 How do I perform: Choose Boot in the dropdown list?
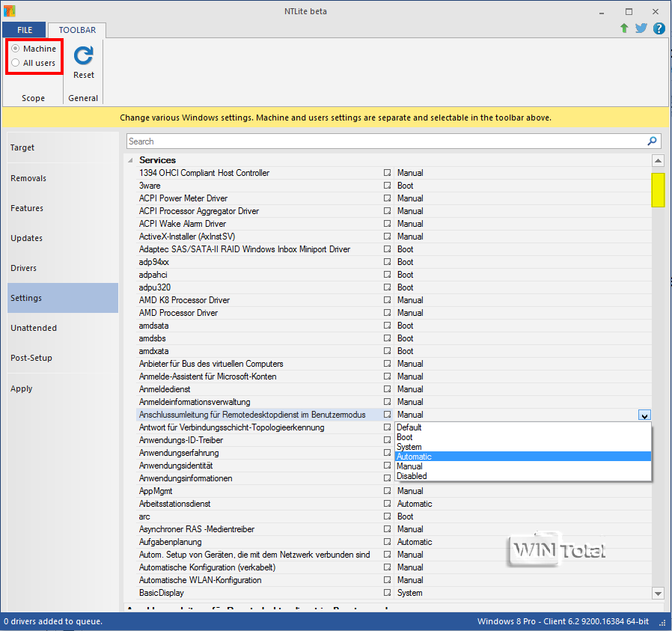pyautogui.click(x=523, y=437)
